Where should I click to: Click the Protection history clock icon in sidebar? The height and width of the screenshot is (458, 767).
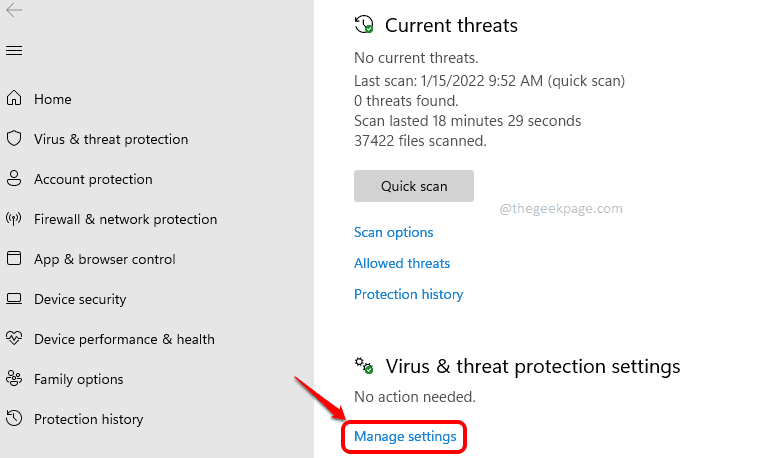(x=14, y=418)
